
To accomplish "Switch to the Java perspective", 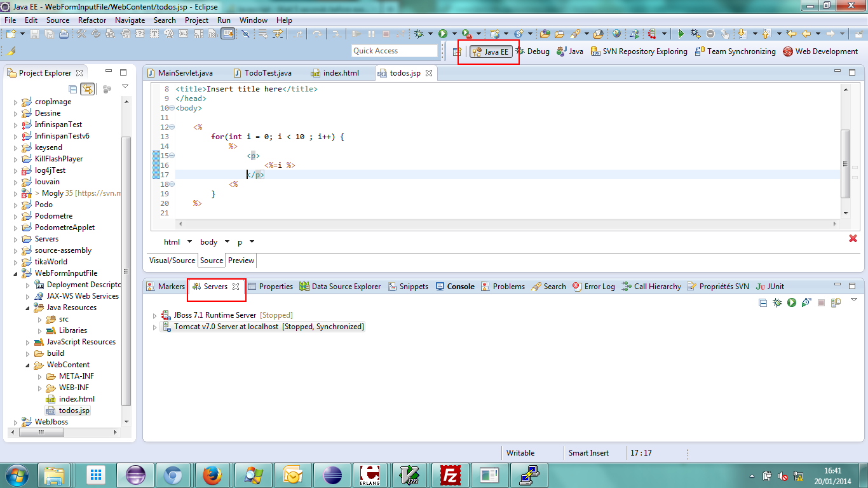I will [x=570, y=51].
